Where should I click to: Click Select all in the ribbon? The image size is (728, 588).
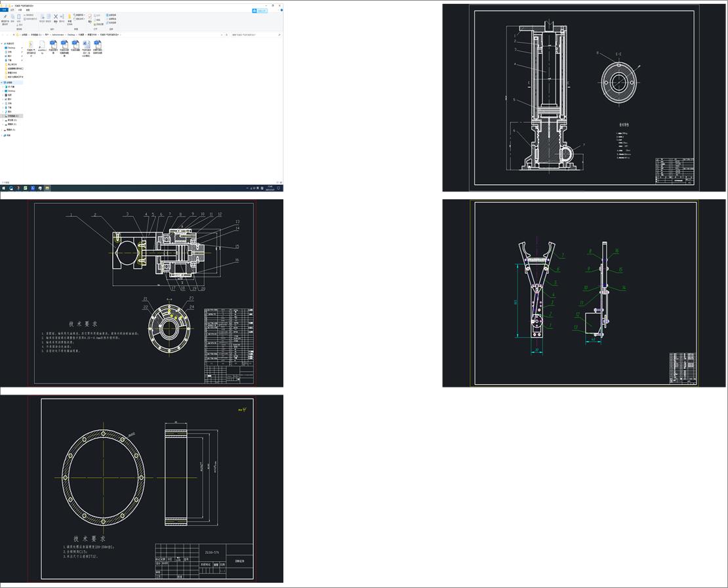[111, 15]
